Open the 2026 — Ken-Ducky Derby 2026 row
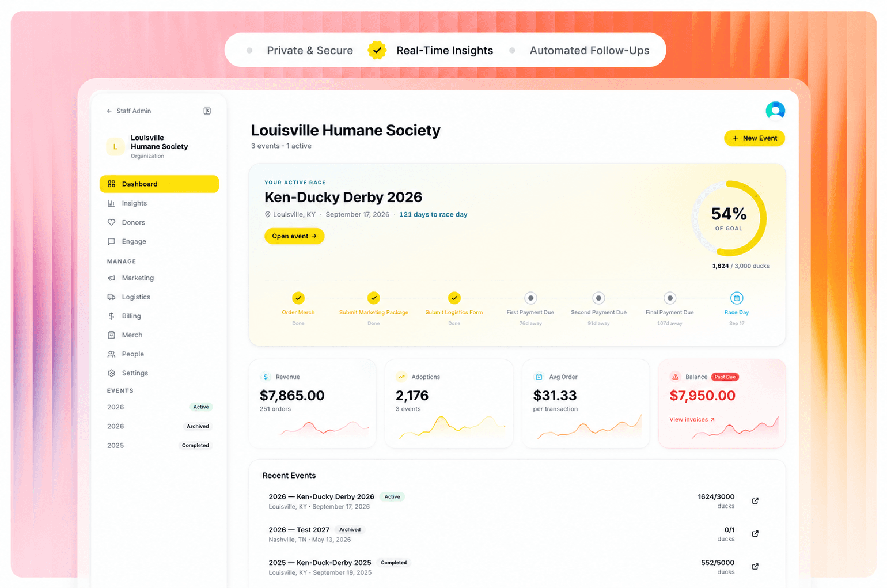This screenshot has height=588, width=887. [x=517, y=501]
